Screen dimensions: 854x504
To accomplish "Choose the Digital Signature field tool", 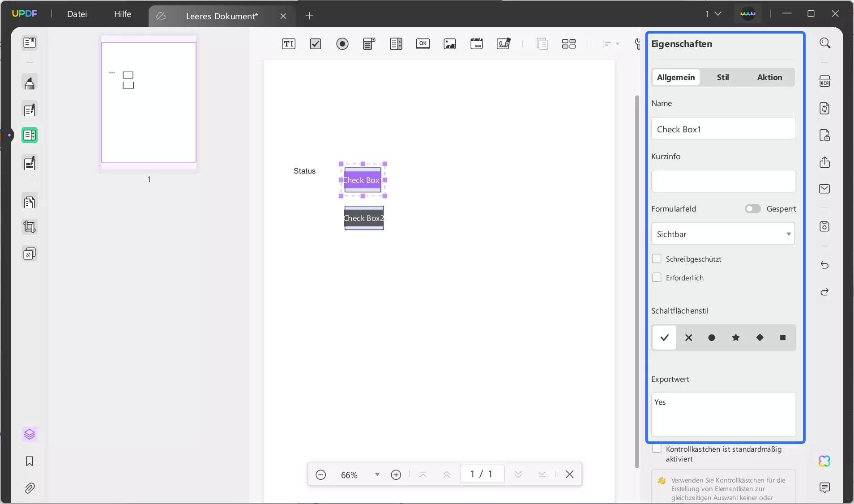I will 504,44.
